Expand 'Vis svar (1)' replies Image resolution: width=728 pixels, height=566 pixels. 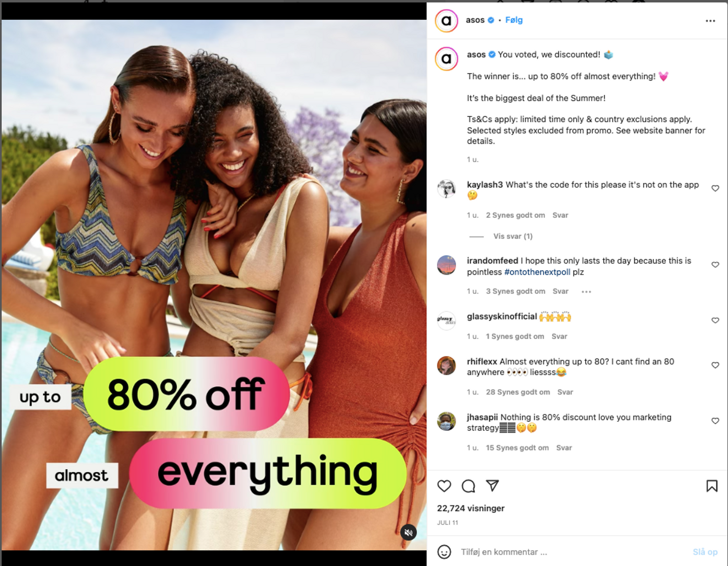point(513,236)
